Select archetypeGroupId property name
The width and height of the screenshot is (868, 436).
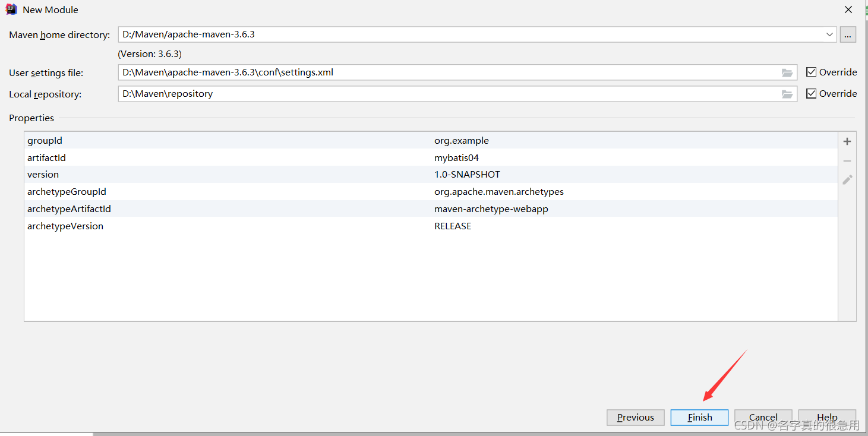coord(67,192)
